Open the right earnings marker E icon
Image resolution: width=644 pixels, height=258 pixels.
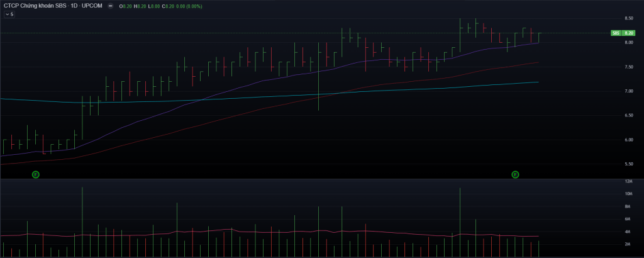tap(515, 174)
